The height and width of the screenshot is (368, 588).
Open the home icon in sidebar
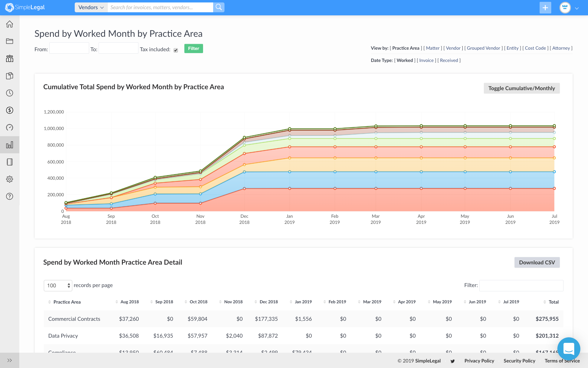coord(9,24)
